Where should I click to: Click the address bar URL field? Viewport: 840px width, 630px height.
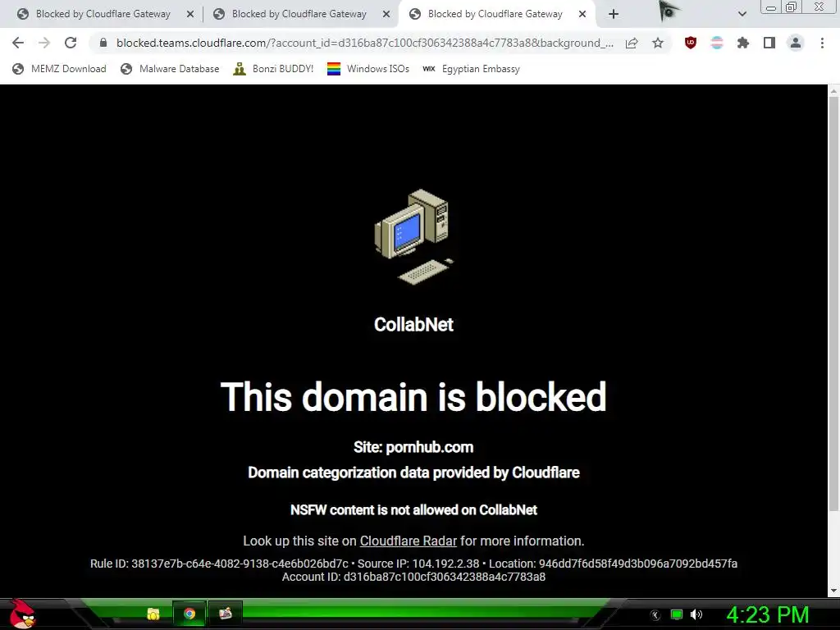coord(364,43)
